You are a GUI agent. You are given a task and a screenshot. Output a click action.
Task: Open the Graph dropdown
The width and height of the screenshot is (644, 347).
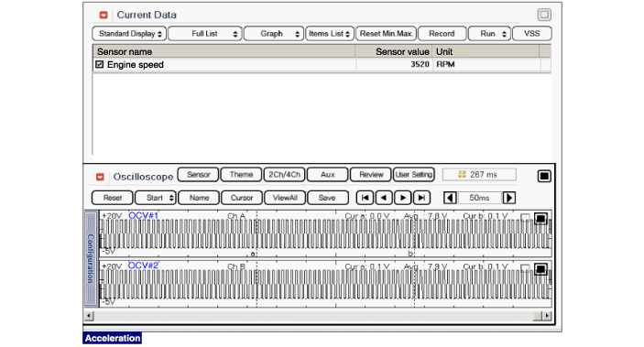(x=274, y=34)
